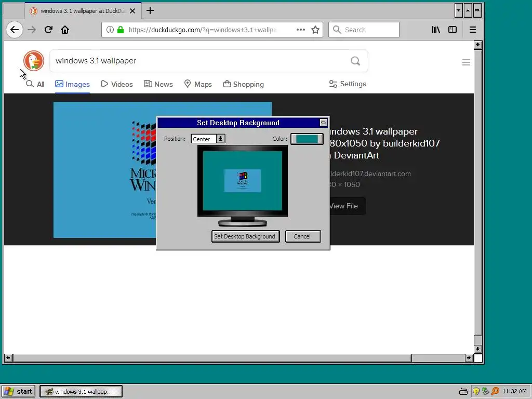Open the Position dropdown arrow
The width and height of the screenshot is (532, 399).
pyautogui.click(x=220, y=139)
